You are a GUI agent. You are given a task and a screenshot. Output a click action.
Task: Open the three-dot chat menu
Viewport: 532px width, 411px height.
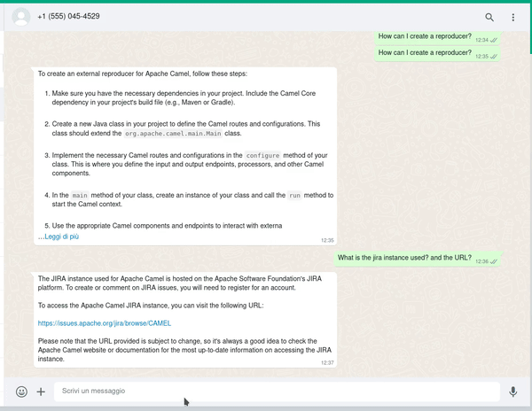point(512,17)
